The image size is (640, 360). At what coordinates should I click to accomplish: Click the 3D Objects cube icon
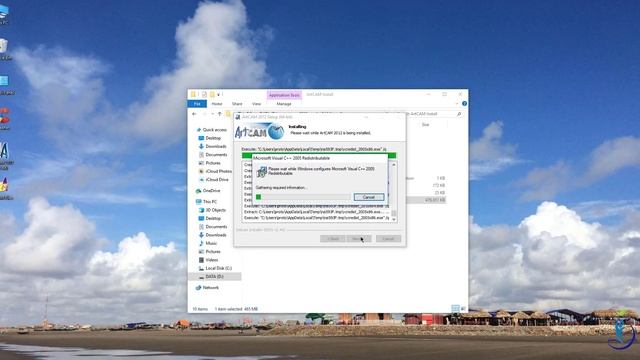point(201,210)
